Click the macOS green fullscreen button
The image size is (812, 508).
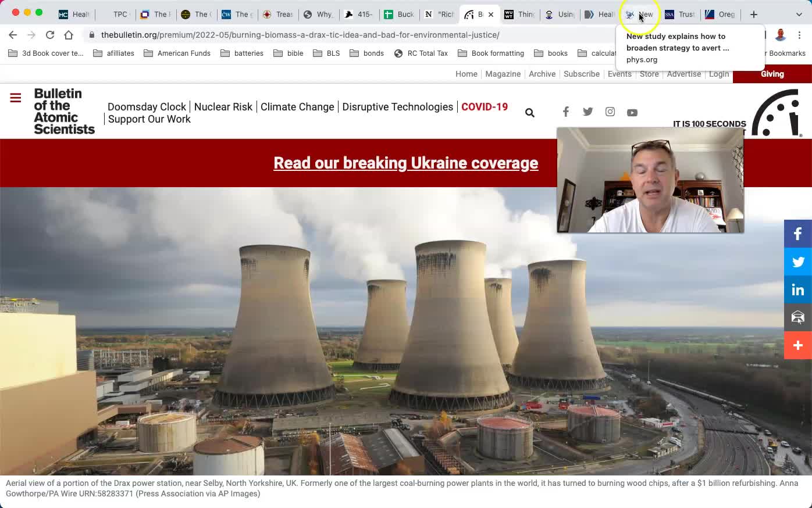(39, 12)
